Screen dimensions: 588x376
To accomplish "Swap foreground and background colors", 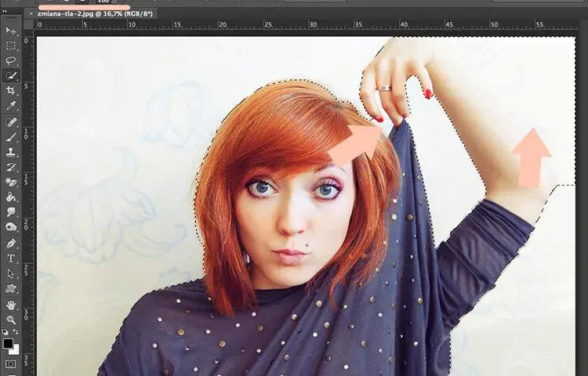I will 16,332.
